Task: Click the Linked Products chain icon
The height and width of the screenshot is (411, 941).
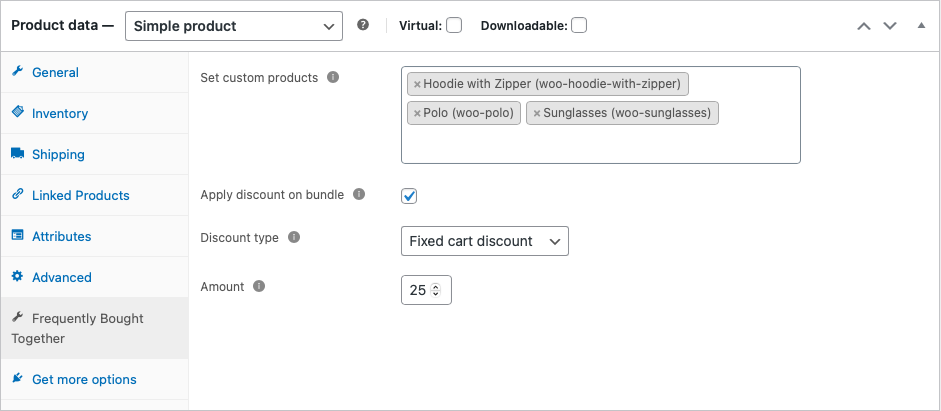Action: coord(17,194)
